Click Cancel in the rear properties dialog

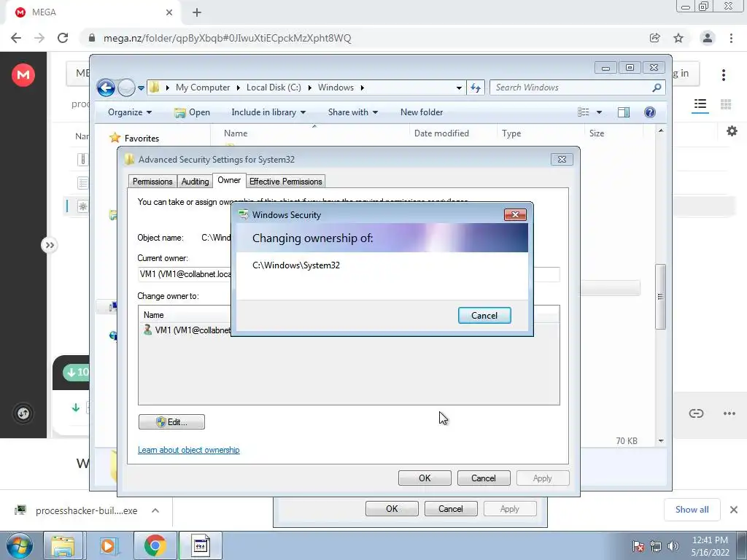coord(450,508)
